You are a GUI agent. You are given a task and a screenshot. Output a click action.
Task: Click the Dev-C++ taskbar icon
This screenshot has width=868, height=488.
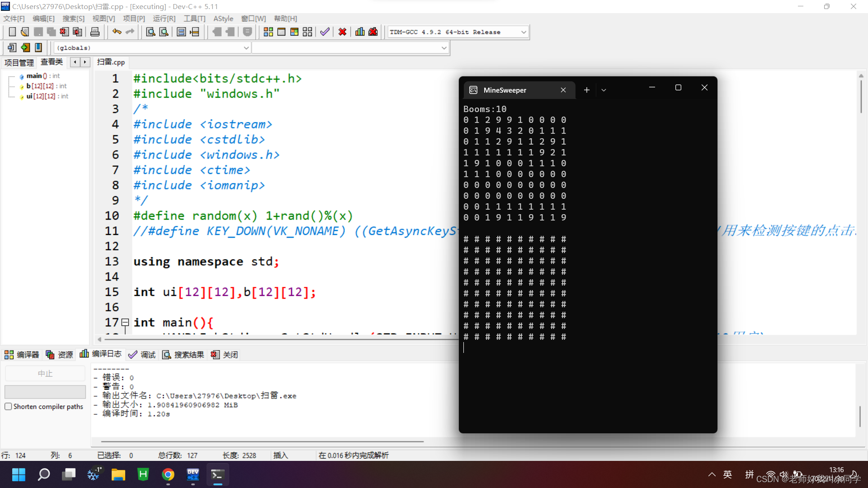pos(193,474)
